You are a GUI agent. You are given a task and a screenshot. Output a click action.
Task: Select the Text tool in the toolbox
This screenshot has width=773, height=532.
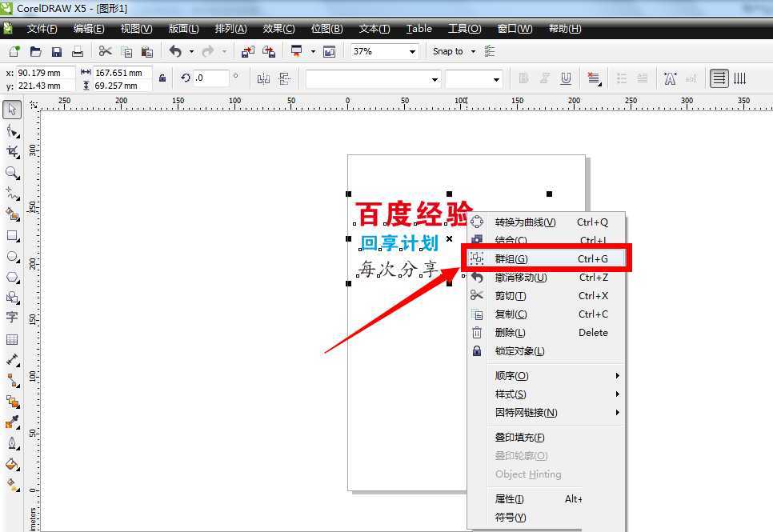pos(12,318)
